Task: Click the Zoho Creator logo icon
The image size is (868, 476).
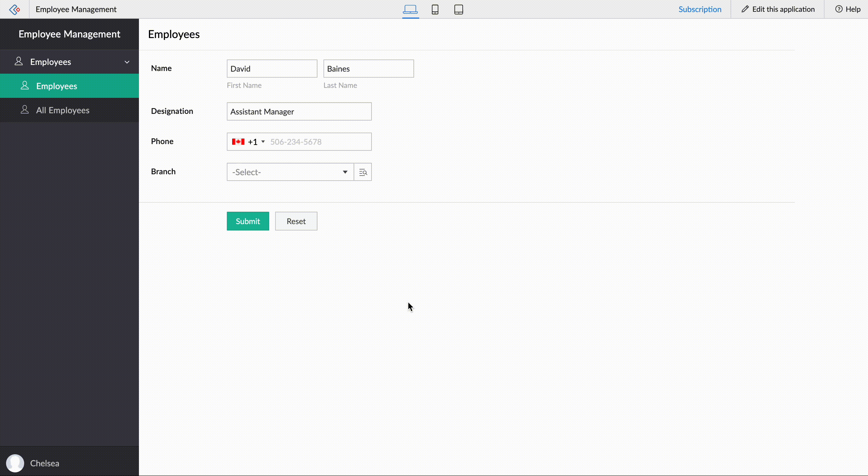Action: tap(14, 9)
